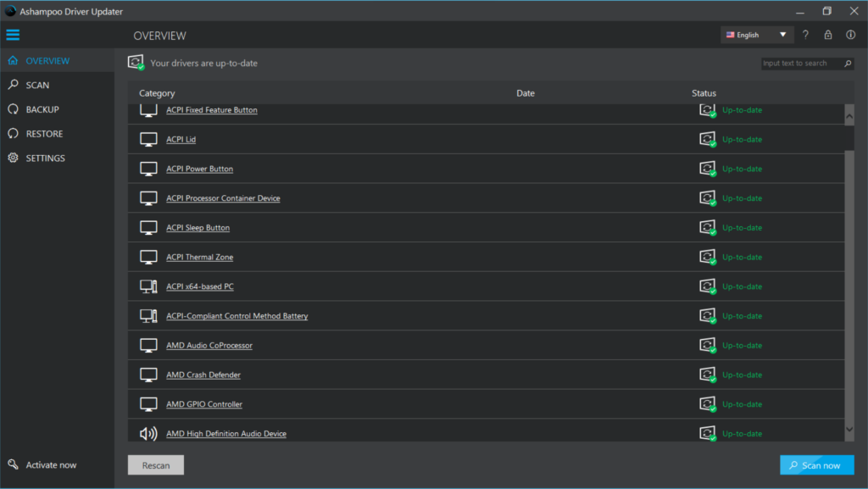Open the ACPI x64-based PC link
This screenshot has height=489, width=868.
coord(200,286)
